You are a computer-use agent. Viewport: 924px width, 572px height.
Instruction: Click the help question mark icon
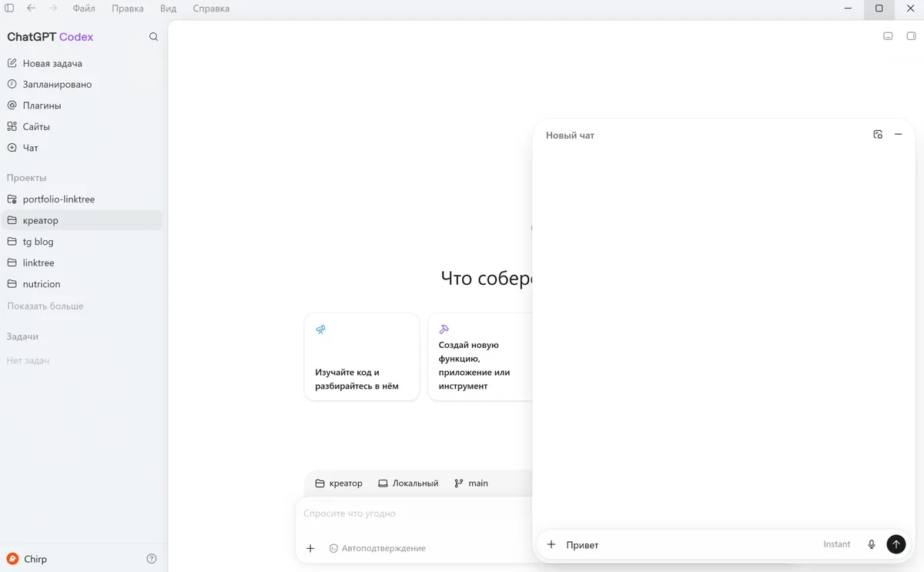[x=152, y=559]
